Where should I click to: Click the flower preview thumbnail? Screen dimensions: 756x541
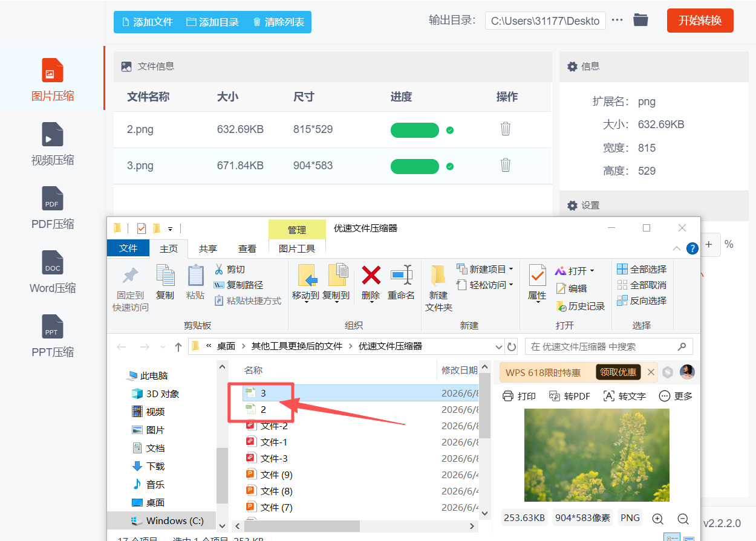(x=596, y=455)
